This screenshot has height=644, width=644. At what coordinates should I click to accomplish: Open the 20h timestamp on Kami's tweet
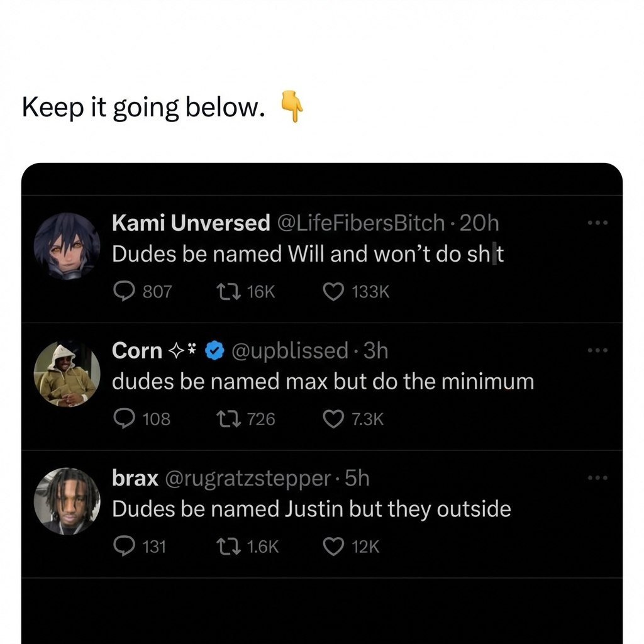pos(480,223)
